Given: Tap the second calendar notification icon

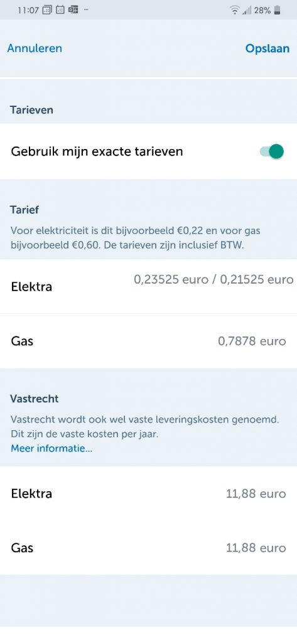Looking at the screenshot, I should 60,10.
